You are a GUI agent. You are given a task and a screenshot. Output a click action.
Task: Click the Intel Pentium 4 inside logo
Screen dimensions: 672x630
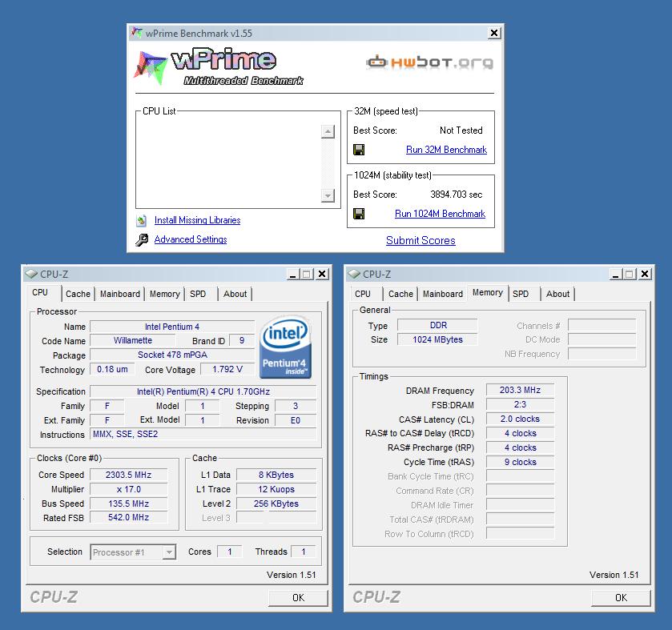click(x=285, y=347)
